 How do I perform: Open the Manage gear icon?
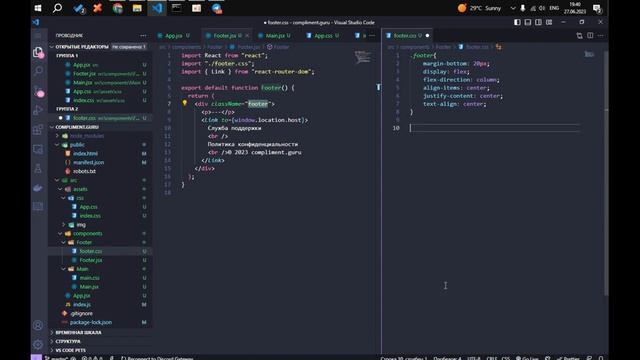(x=38, y=344)
